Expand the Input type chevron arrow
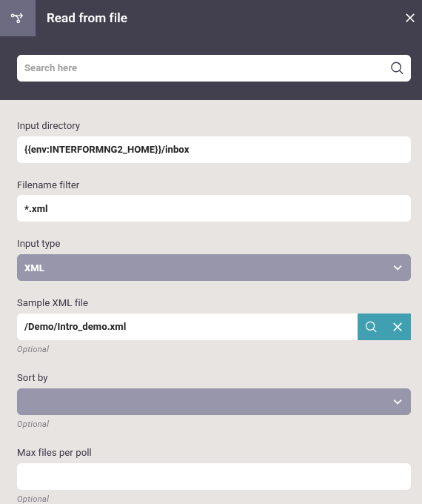The image size is (422, 504). coord(398,268)
